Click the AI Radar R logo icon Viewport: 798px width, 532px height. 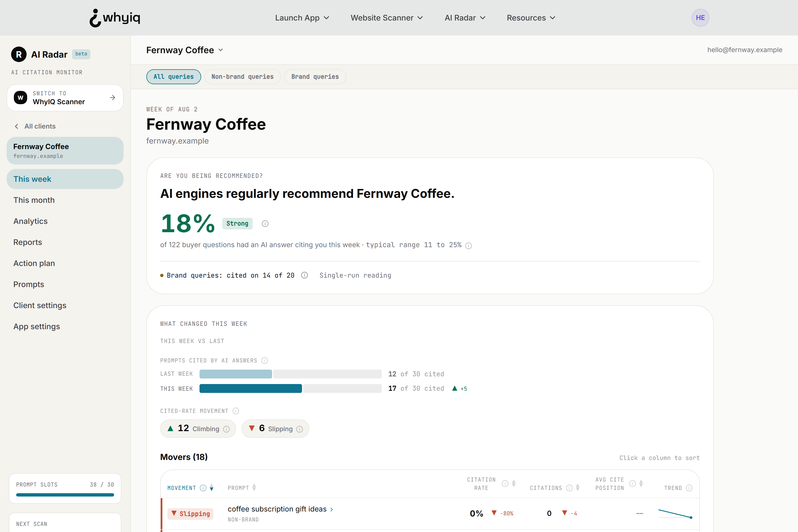point(19,54)
